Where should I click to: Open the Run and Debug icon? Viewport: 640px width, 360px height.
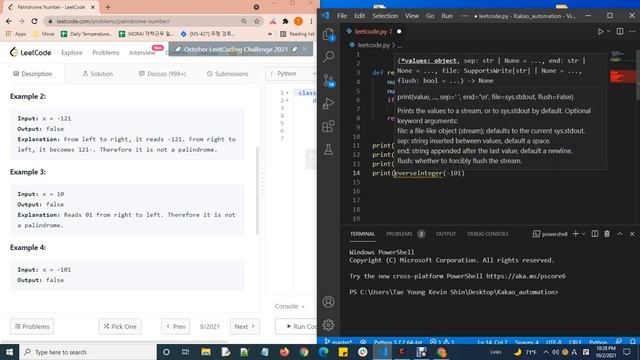pos(329,103)
